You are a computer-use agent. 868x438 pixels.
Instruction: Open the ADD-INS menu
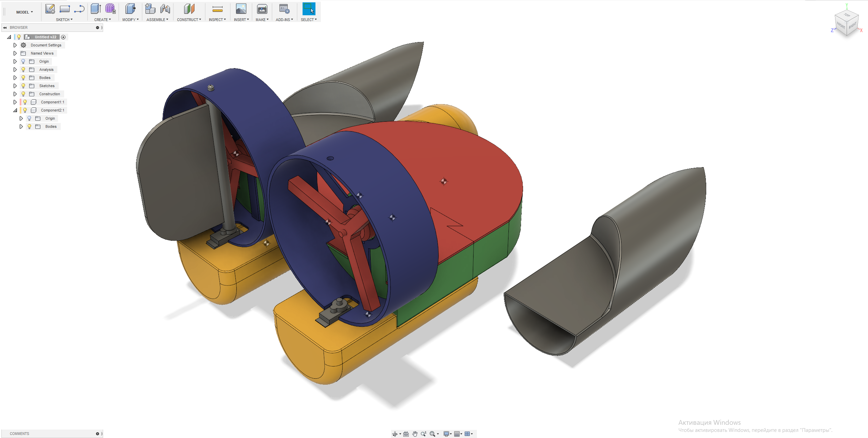(284, 20)
